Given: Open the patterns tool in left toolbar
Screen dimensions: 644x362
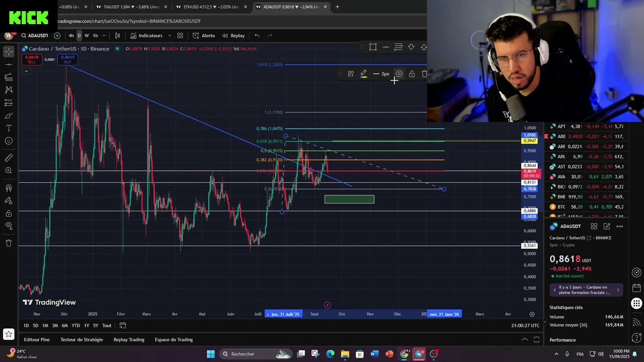Looking at the screenshot, I should click(x=9, y=89).
